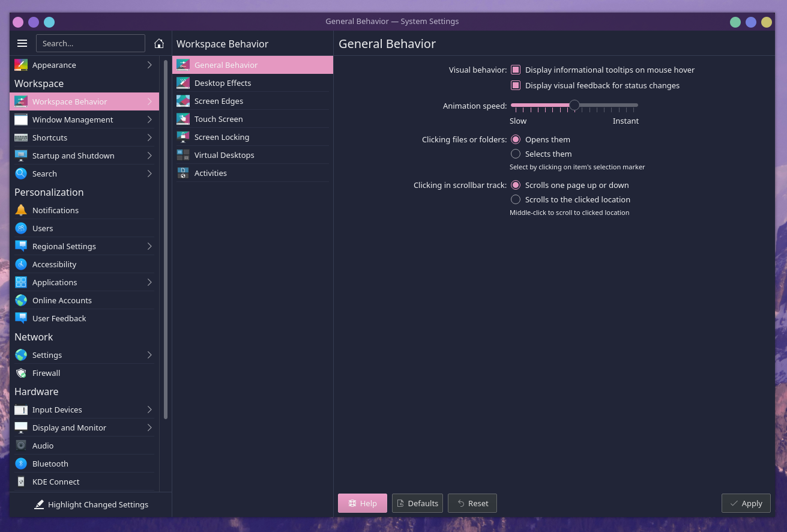Click the Online Accounts globe icon
The image size is (787, 532).
[21, 300]
